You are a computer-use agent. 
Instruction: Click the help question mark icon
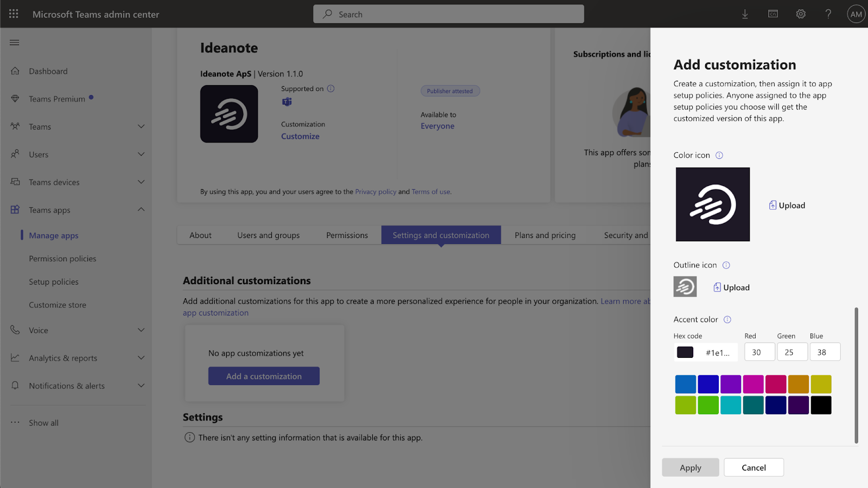(x=828, y=14)
